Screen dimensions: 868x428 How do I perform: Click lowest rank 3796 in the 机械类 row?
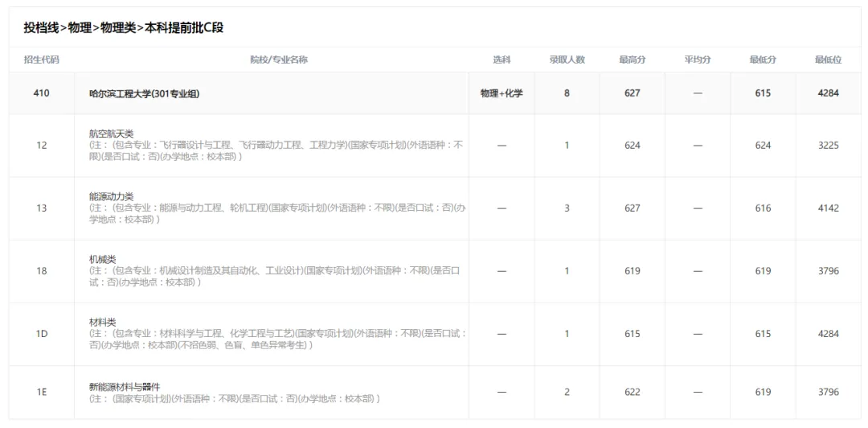click(x=828, y=270)
